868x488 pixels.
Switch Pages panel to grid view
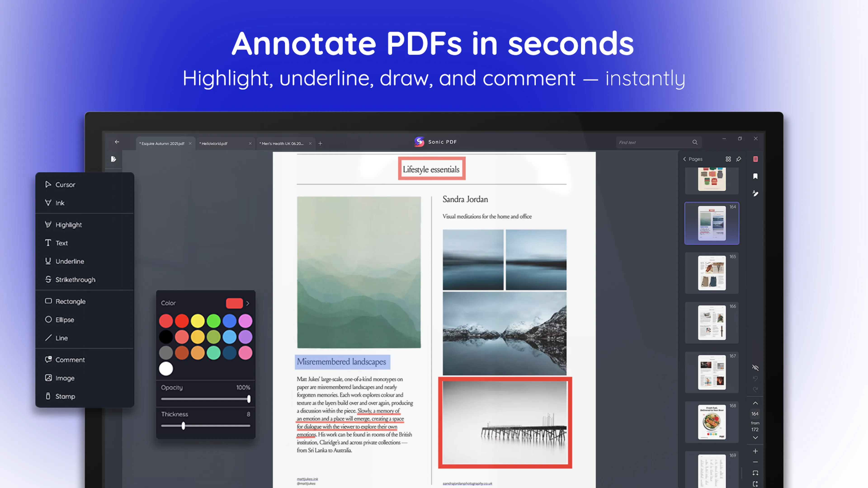pyautogui.click(x=728, y=159)
